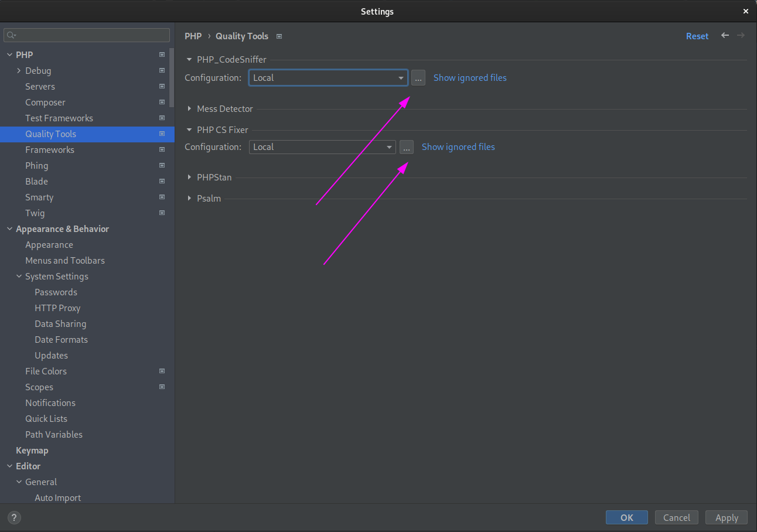
Task: Collapse the Appearance & Behavior group
Action: (9, 229)
